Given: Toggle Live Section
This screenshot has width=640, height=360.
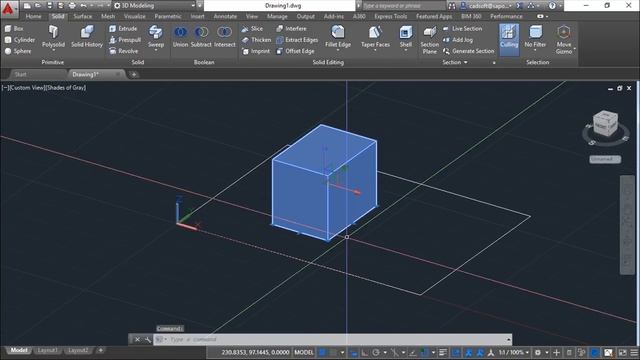Looking at the screenshot, I should tap(462, 29).
